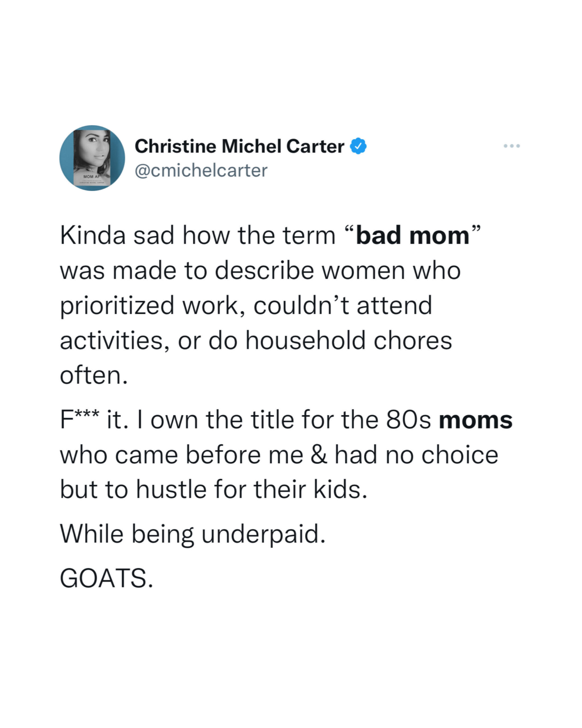Screen dimensions: 582x728
Task: Open the @cmichelcarter handle link
Action: click(201, 171)
